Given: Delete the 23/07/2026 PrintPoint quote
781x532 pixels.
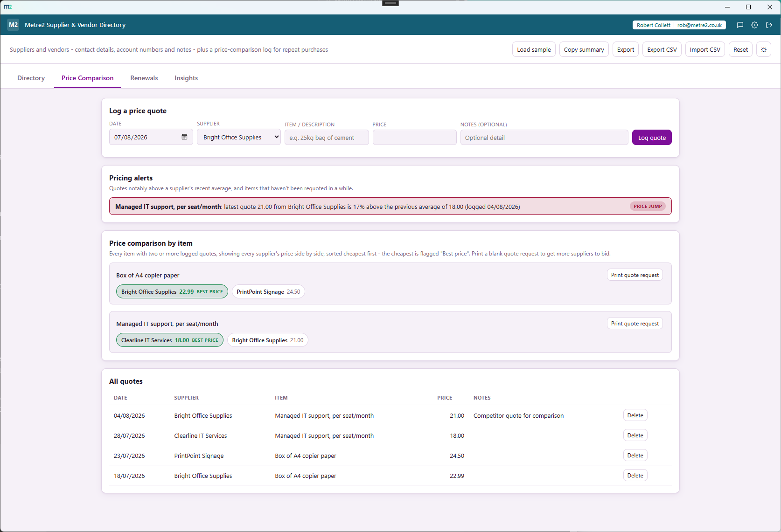Looking at the screenshot, I should [x=635, y=456].
